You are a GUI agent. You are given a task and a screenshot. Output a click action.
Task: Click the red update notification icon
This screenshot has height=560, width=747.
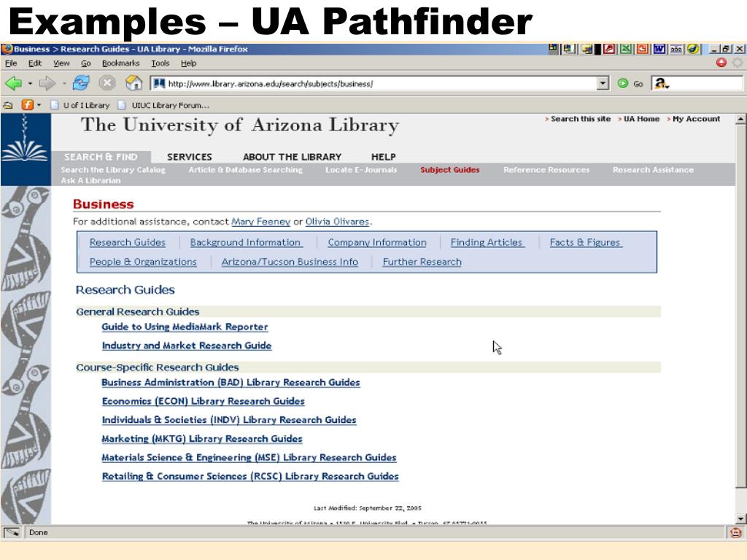pyautogui.click(x=721, y=63)
